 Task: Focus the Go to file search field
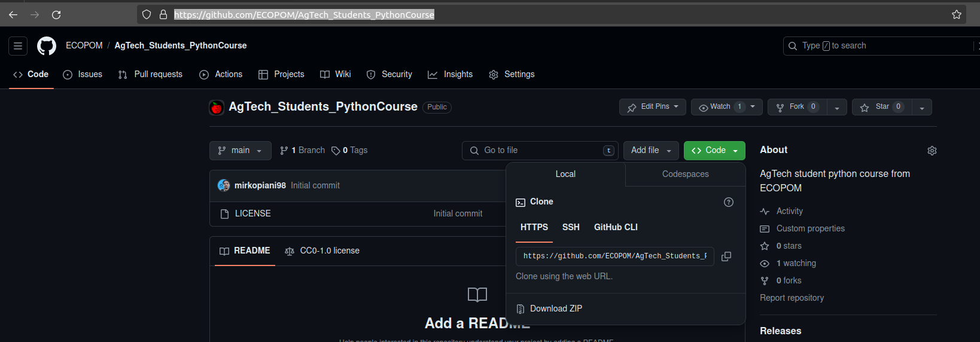tap(540, 151)
